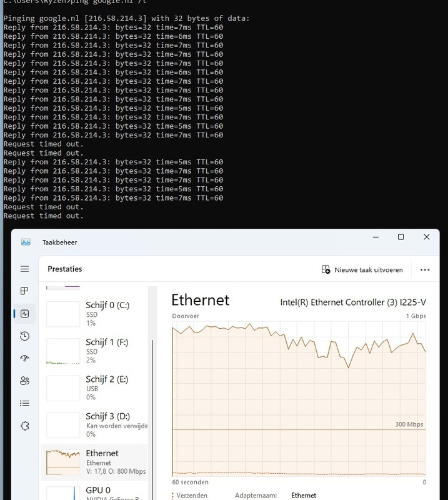This screenshot has height=500, width=448.
Task: Open the three-dot more options menu
Action: coord(425,270)
